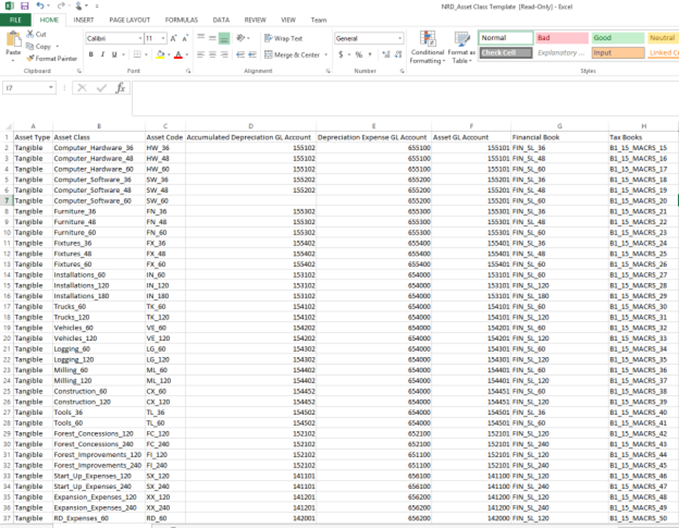The width and height of the screenshot is (679, 528).
Task: Click the Decrease Font Size icon
Action: (x=185, y=39)
